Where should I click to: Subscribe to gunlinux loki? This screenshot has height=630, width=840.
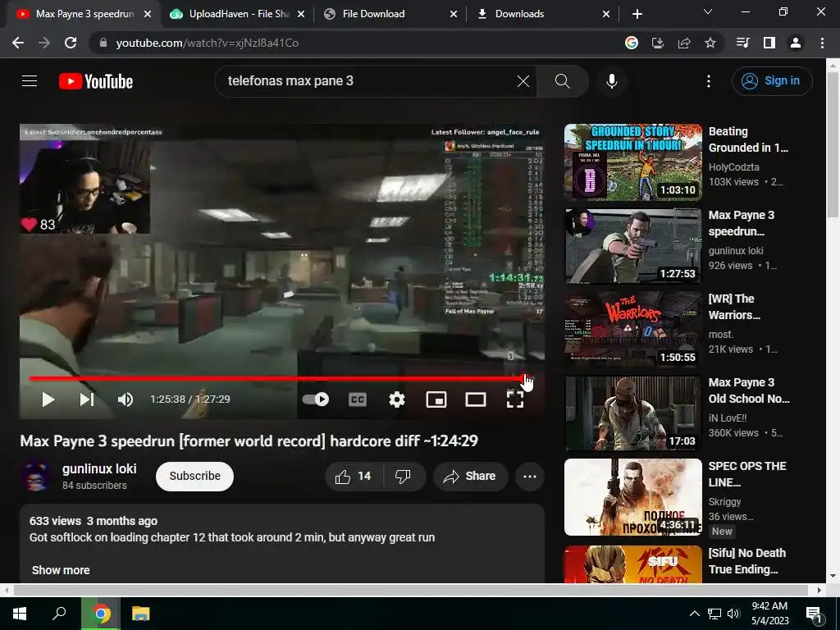click(x=195, y=477)
